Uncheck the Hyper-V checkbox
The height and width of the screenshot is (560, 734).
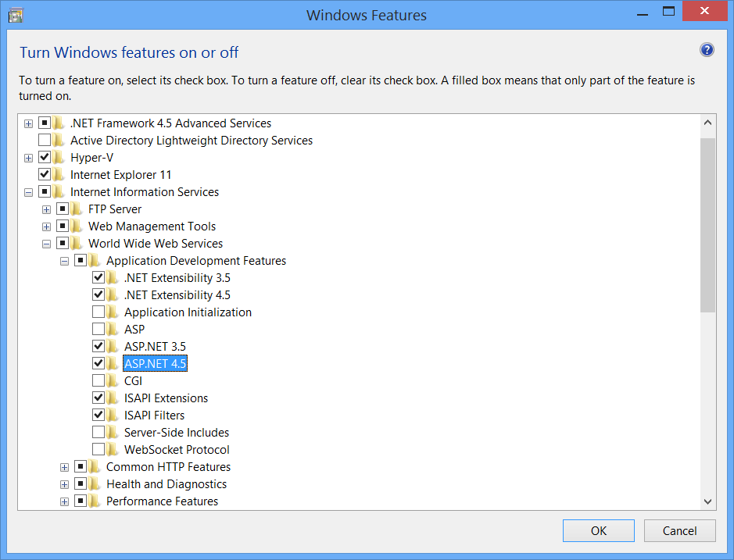coord(45,157)
